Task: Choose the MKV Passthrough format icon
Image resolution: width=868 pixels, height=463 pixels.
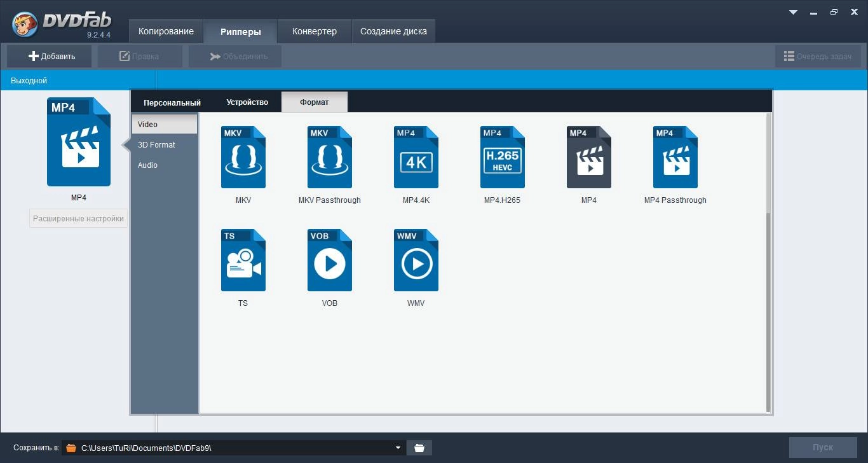Action: point(330,157)
